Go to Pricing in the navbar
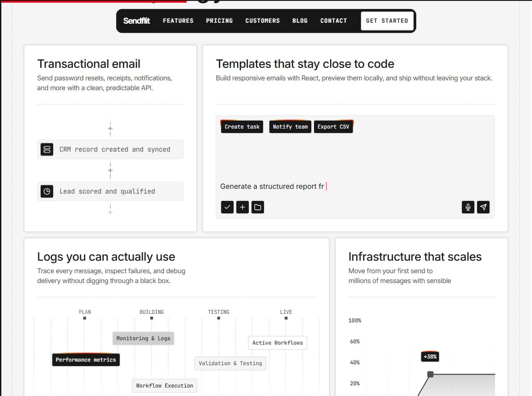The width and height of the screenshot is (532, 396). [x=219, y=21]
